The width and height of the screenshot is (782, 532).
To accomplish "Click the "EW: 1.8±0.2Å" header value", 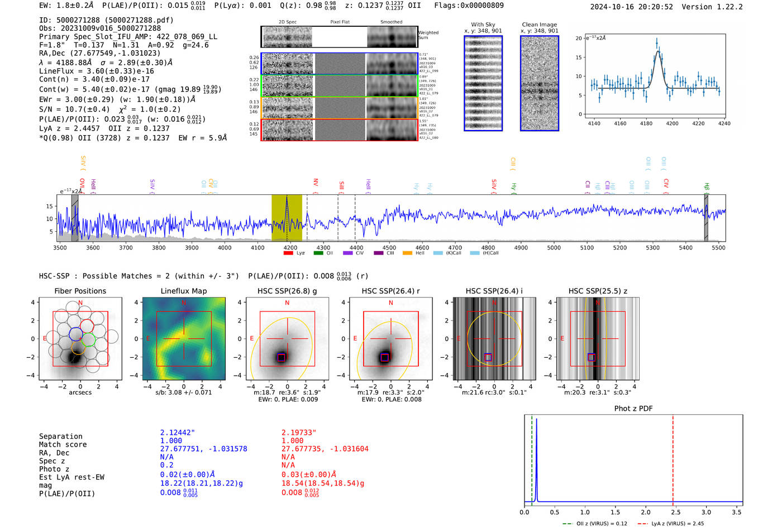I will coord(66,6).
